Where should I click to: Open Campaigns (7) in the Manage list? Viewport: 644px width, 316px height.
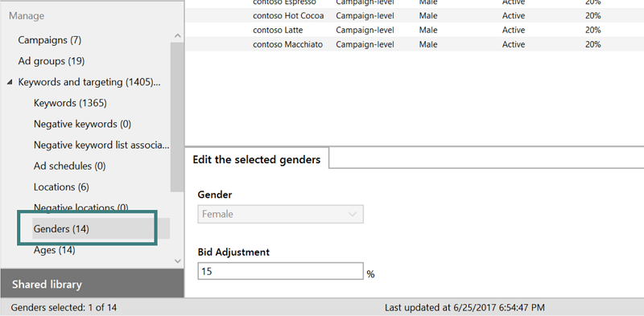(x=50, y=40)
